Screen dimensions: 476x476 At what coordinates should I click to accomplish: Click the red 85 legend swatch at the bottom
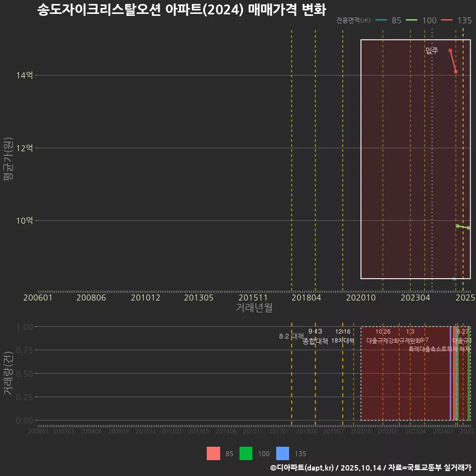click(x=213, y=454)
